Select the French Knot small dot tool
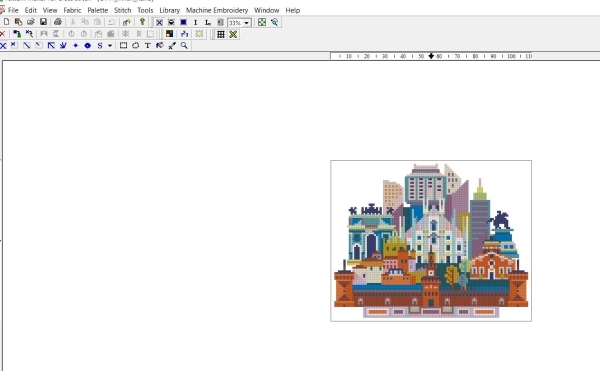The width and height of the screenshot is (600, 371). click(75, 46)
